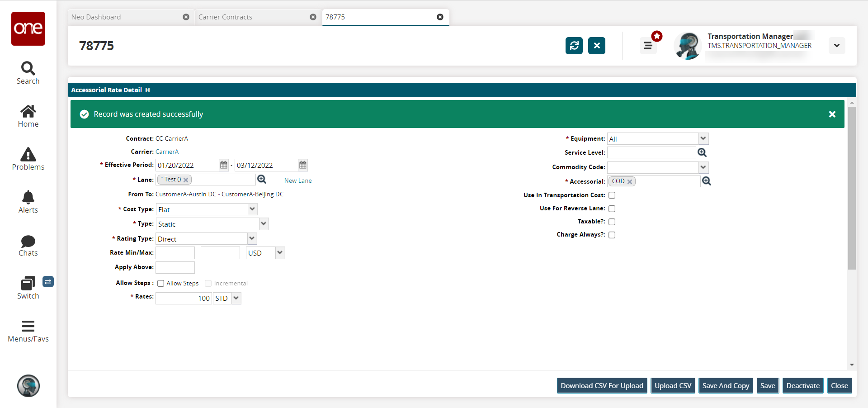Click the Transportation Manager avatar
Screen dimensions: 868x408
[x=688, y=46]
